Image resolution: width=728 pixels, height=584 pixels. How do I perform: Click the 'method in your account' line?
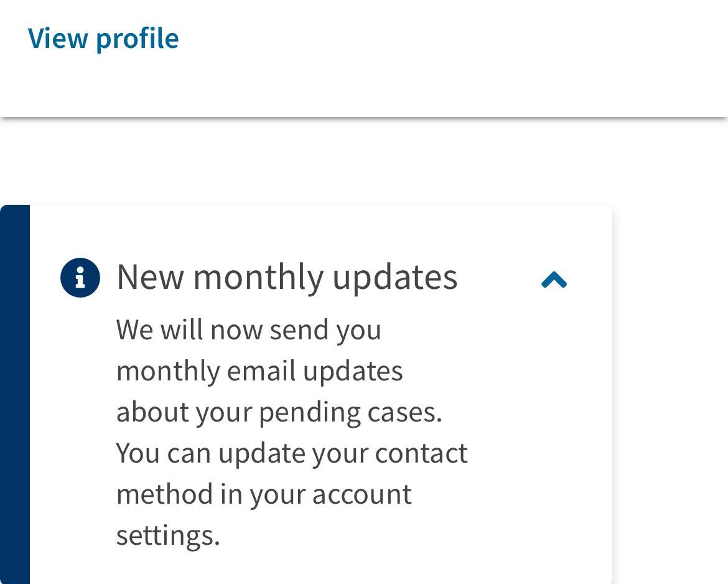tap(264, 494)
